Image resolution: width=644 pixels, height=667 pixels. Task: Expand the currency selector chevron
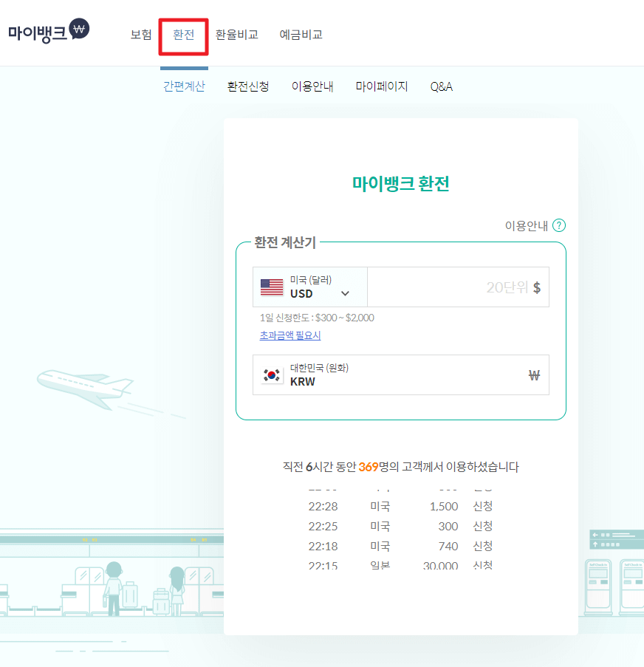click(344, 293)
